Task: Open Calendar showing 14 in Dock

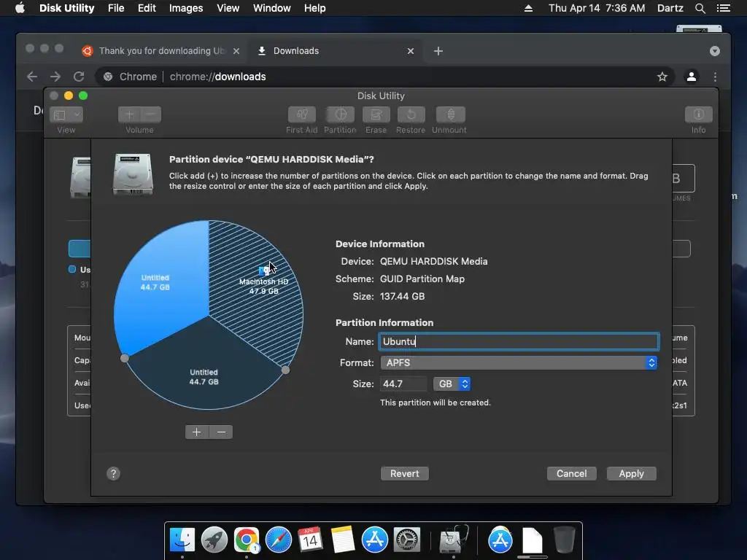Action: pos(310,540)
